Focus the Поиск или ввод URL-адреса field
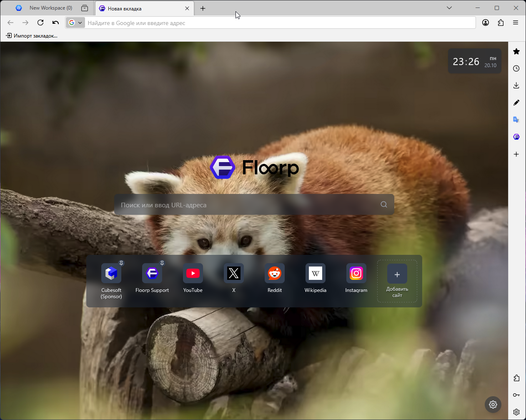Screen dimensions: 526x420 (x=248, y=205)
